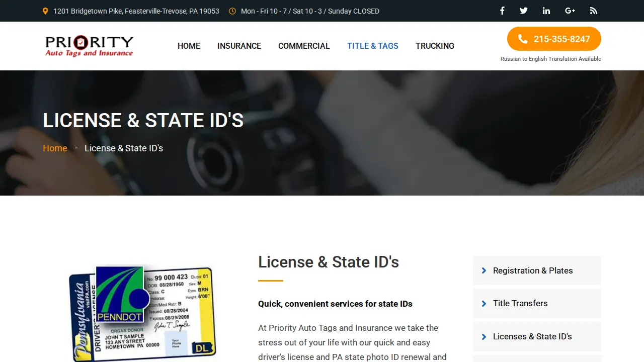Click the Priority Auto Tags logo
Screen dimensions: 644x362
tap(89, 46)
